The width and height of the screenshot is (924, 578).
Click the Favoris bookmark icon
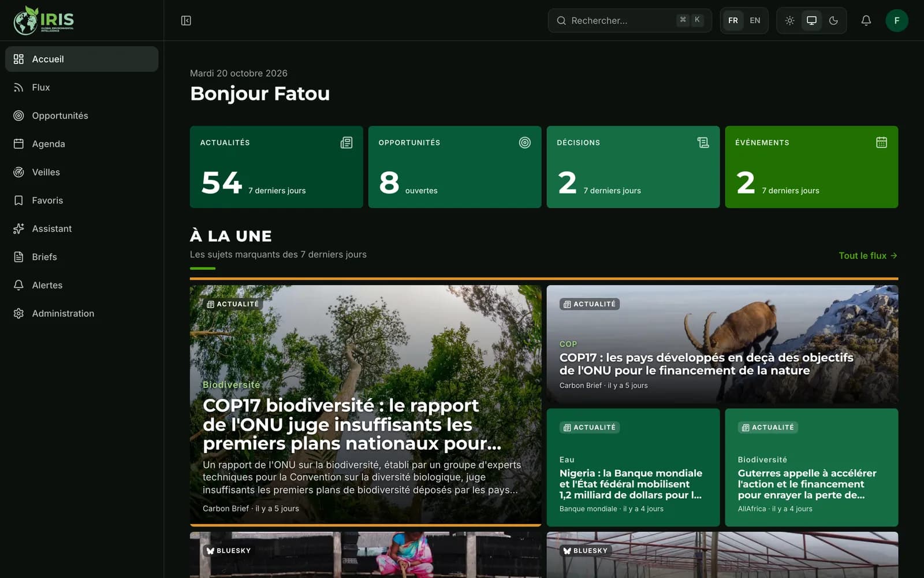click(x=18, y=201)
